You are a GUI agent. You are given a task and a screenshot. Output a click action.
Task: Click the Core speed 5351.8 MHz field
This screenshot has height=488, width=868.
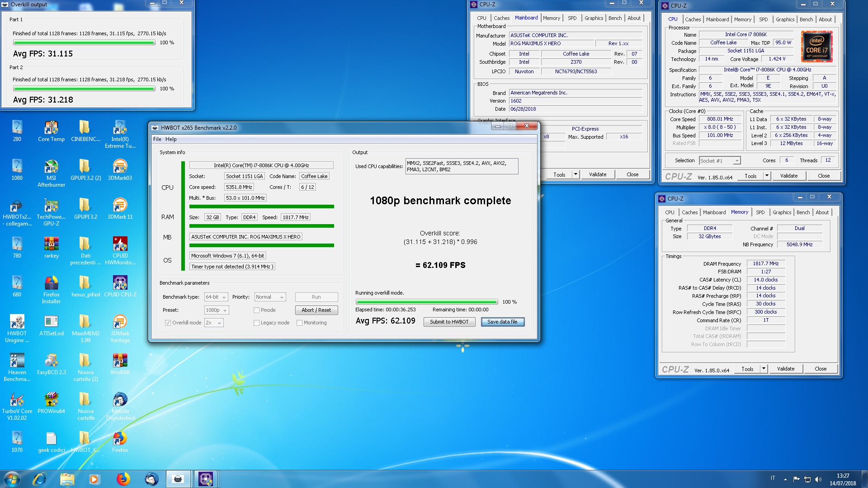239,187
